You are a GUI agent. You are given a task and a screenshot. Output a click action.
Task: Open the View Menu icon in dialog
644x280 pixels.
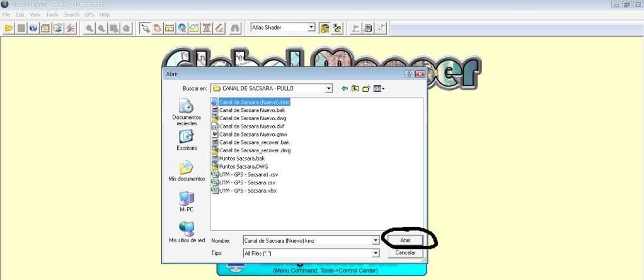[x=378, y=88]
